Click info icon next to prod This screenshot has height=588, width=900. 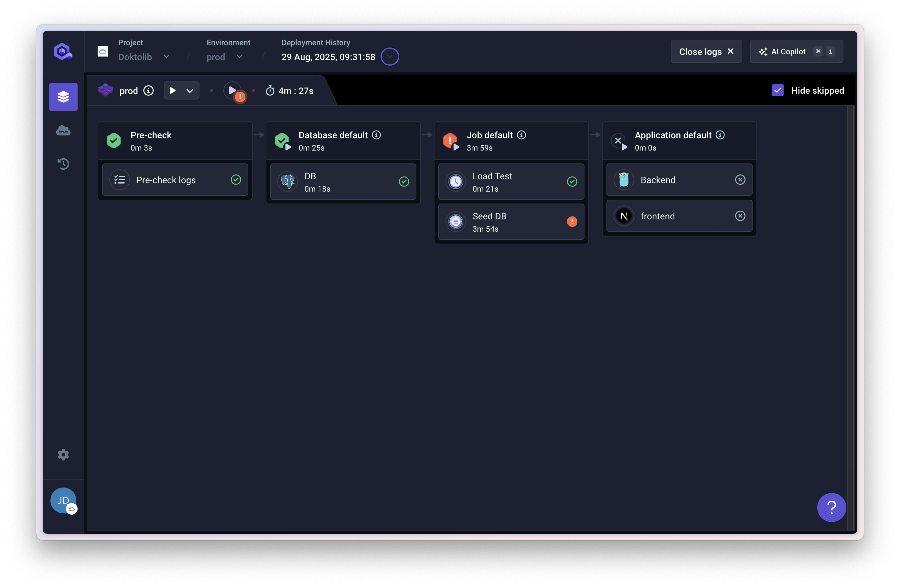coord(149,91)
